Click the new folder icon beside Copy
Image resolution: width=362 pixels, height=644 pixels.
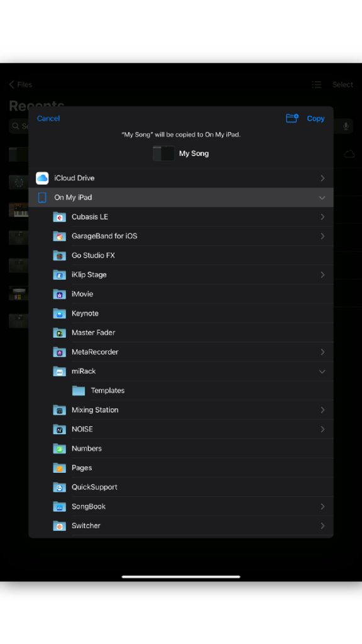coord(292,118)
